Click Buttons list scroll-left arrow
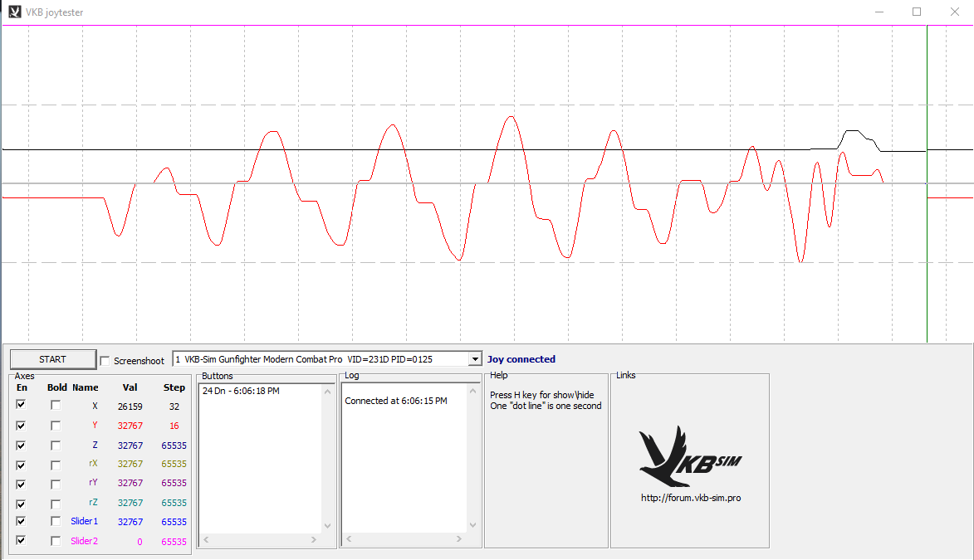This screenshot has height=560, width=974. click(x=208, y=540)
